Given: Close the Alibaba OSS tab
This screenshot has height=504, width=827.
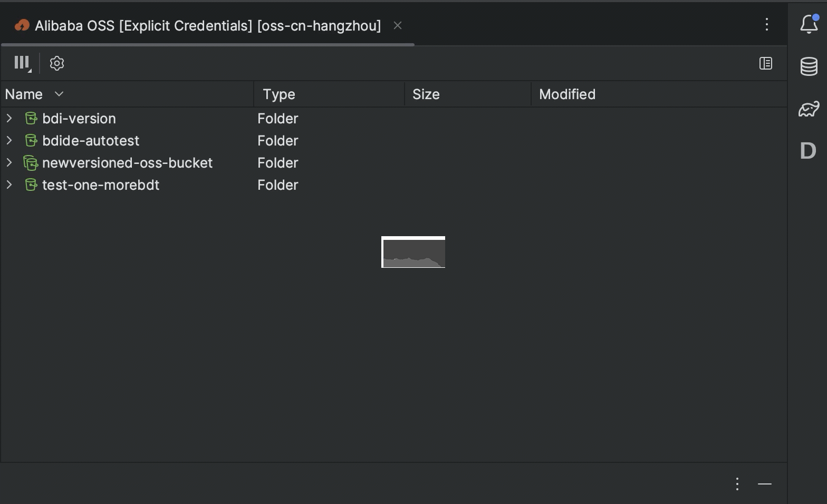Looking at the screenshot, I should (398, 25).
